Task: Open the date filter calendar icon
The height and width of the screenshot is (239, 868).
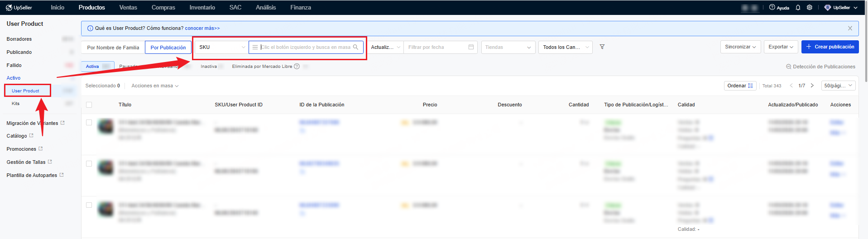Action: [471, 47]
